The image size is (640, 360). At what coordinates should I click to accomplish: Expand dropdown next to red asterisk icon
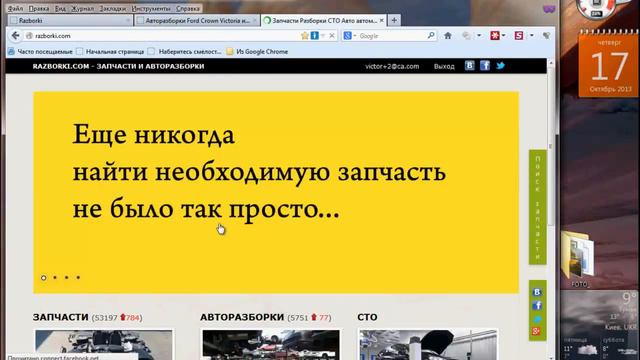(504, 36)
